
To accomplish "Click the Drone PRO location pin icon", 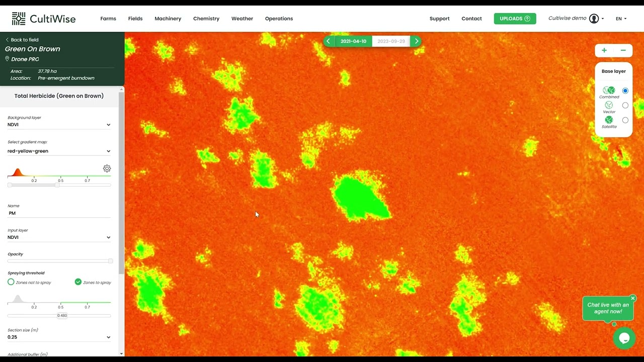I will [8, 59].
